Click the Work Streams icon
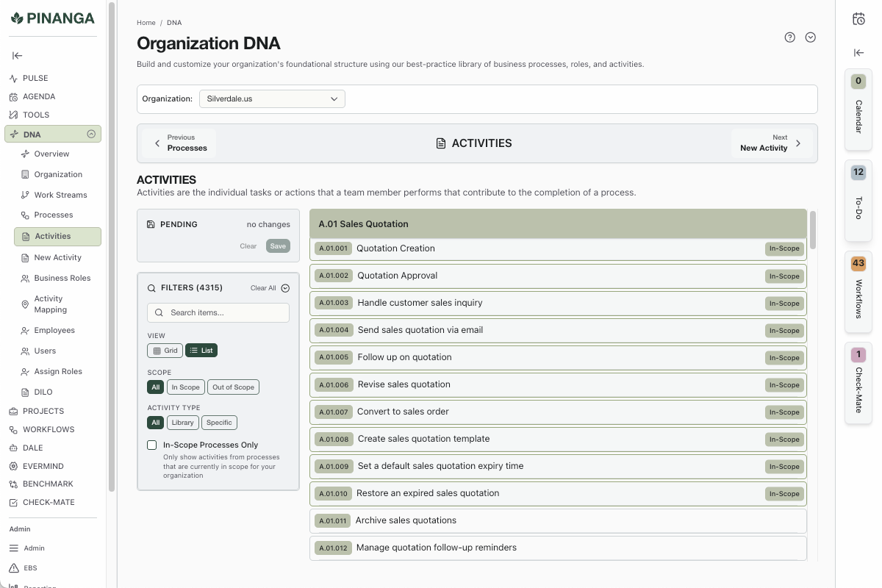Viewport: 882px width, 588px height. (25, 196)
